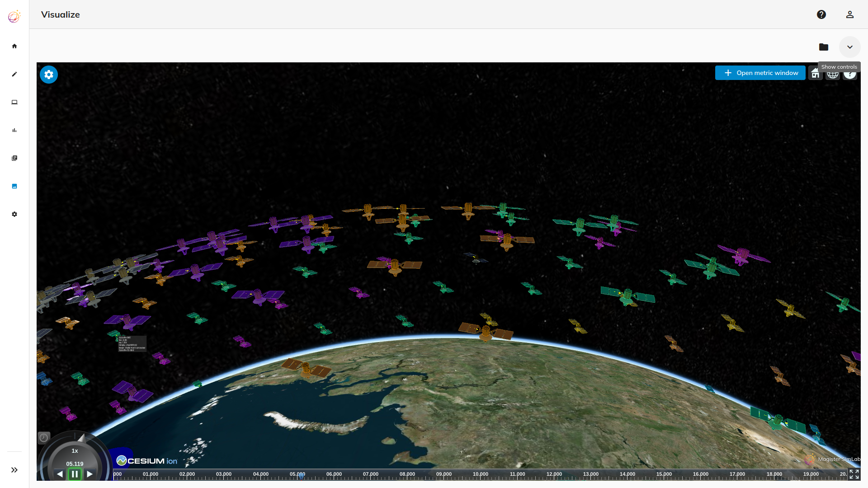868x488 pixels.
Task: Open the user account menu
Action: (850, 14)
